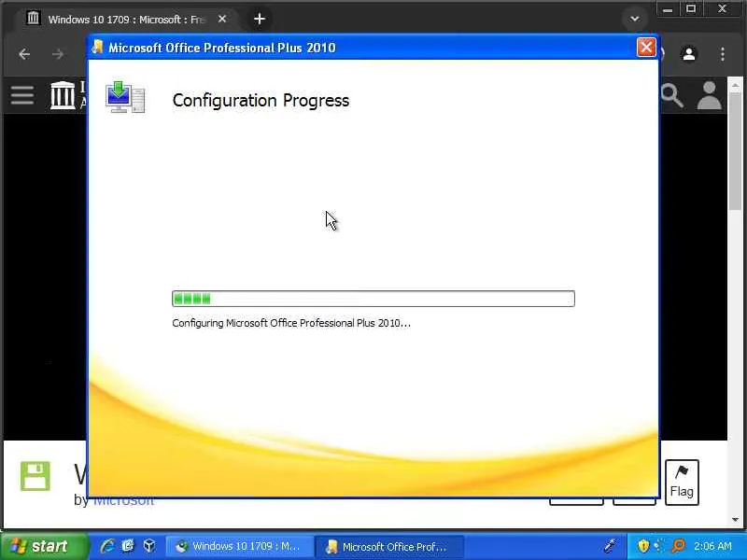Screen dimensions: 747x560
Task: Open the Internet Archive user account icon
Action: point(710,95)
